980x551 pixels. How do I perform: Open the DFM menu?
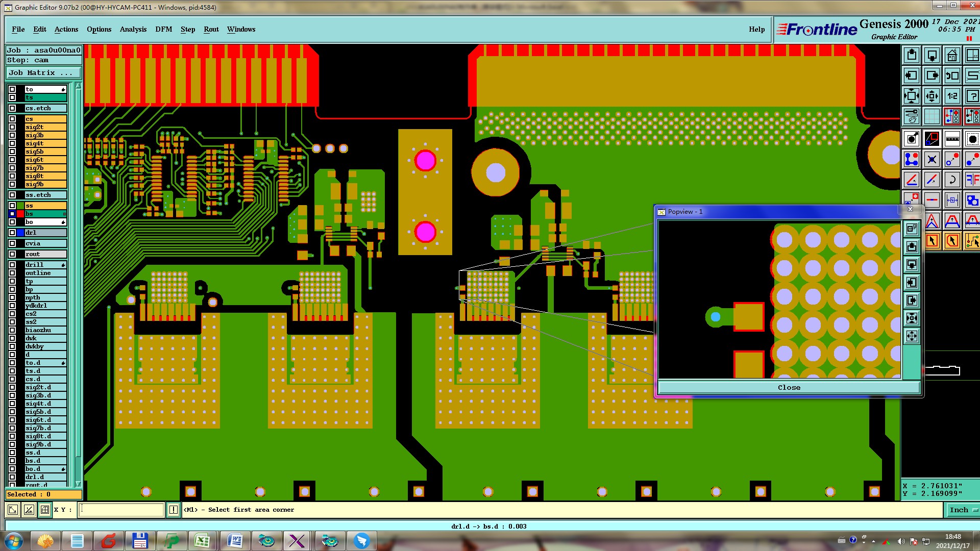coord(163,29)
